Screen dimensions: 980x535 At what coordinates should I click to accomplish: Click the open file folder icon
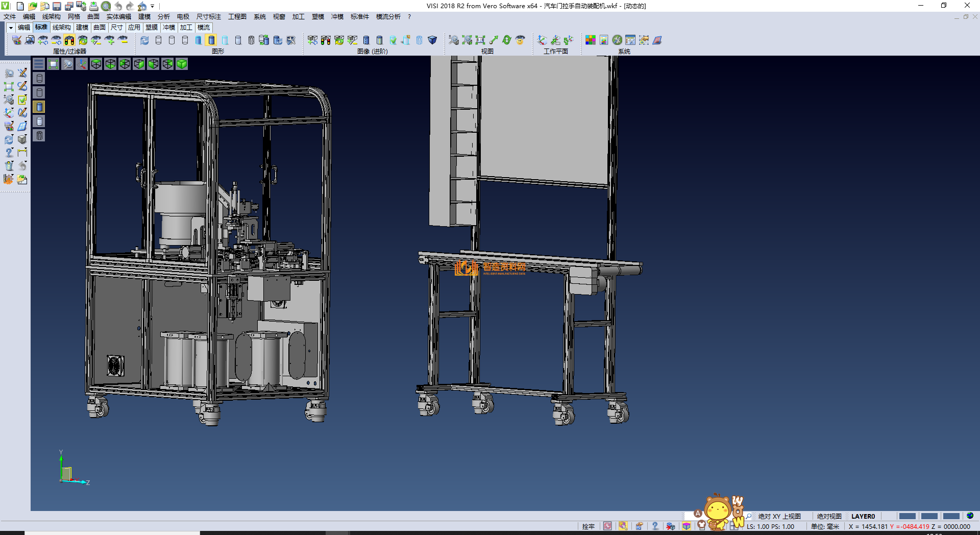coord(33,6)
